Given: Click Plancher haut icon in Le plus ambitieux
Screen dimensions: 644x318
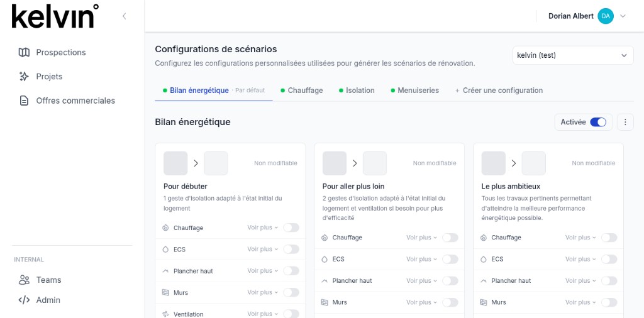Looking at the screenshot, I should click(484, 281).
